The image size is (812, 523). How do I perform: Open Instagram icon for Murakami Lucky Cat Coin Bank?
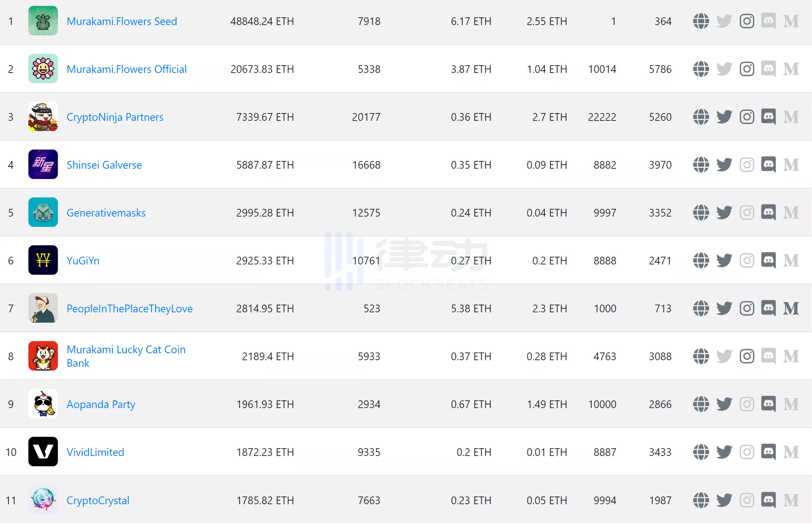click(x=747, y=356)
